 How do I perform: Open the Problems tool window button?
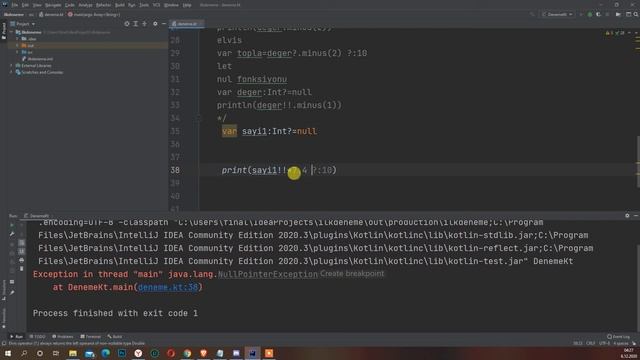tap(62, 337)
